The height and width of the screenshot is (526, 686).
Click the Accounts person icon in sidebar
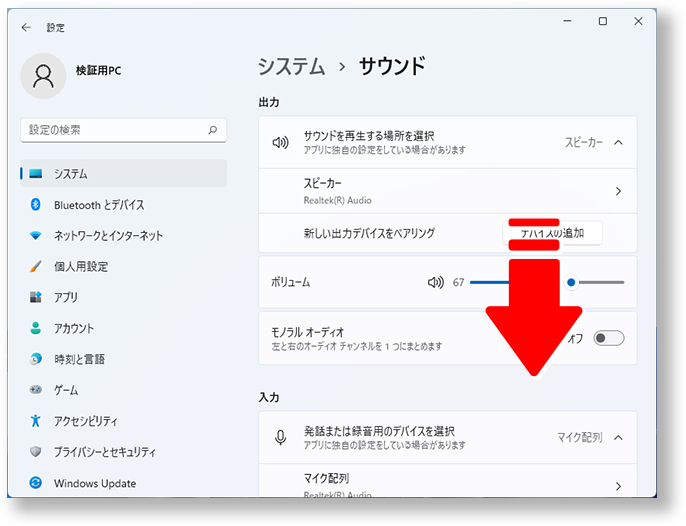[x=35, y=328]
